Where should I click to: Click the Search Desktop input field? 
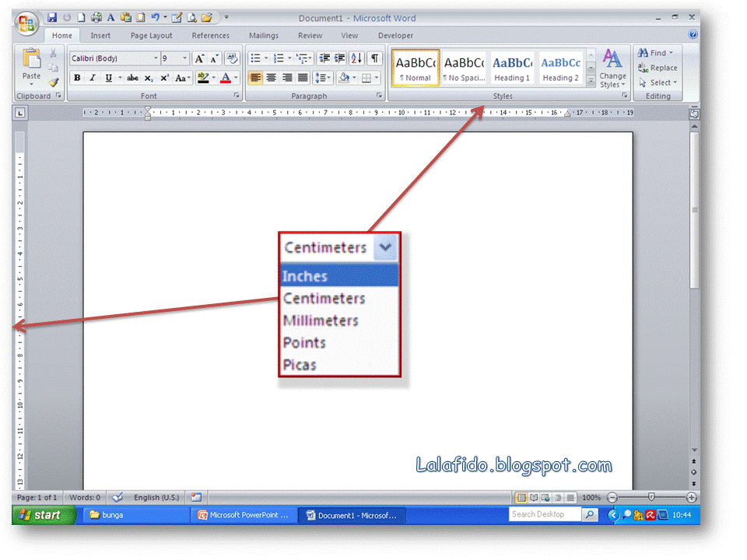545,514
